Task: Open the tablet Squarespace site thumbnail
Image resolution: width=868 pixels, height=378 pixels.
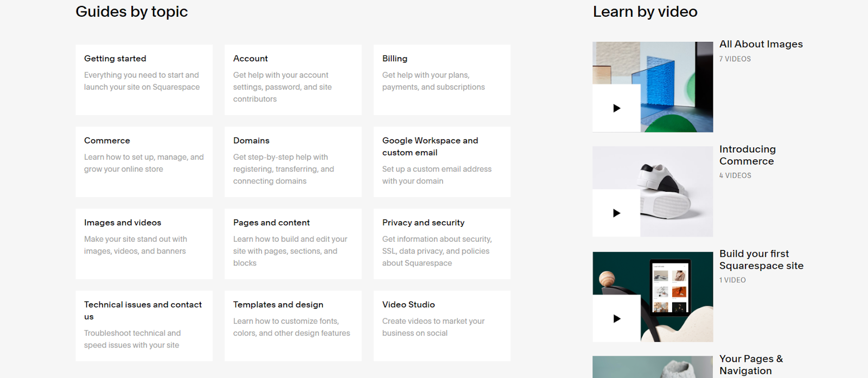Action: click(x=653, y=297)
